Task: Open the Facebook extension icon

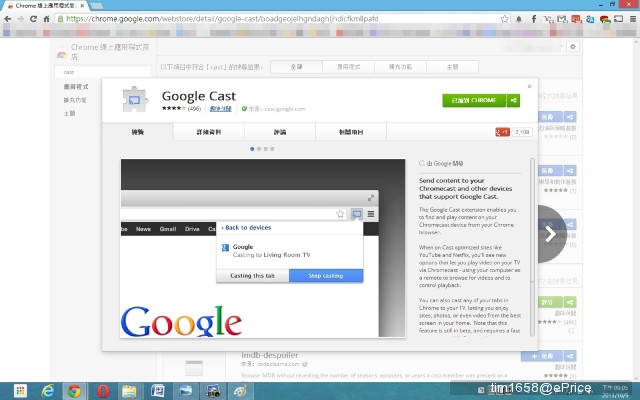Action: click(x=533, y=19)
